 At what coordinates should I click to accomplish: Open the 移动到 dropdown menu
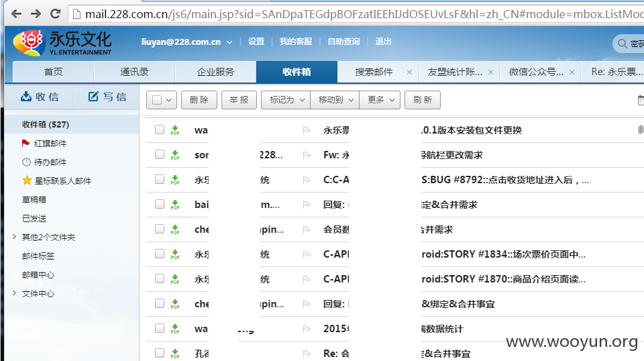tap(335, 100)
